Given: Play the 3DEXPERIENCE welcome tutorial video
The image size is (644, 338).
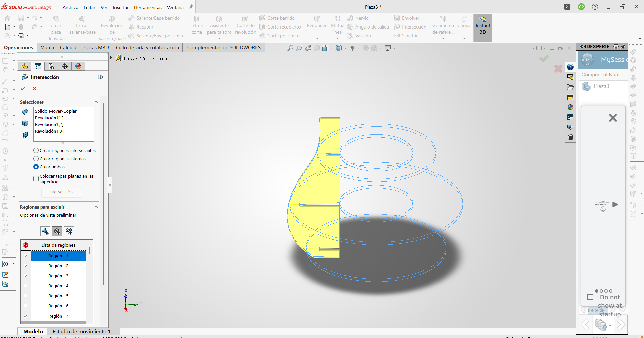Looking at the screenshot, I should tap(615, 205).
